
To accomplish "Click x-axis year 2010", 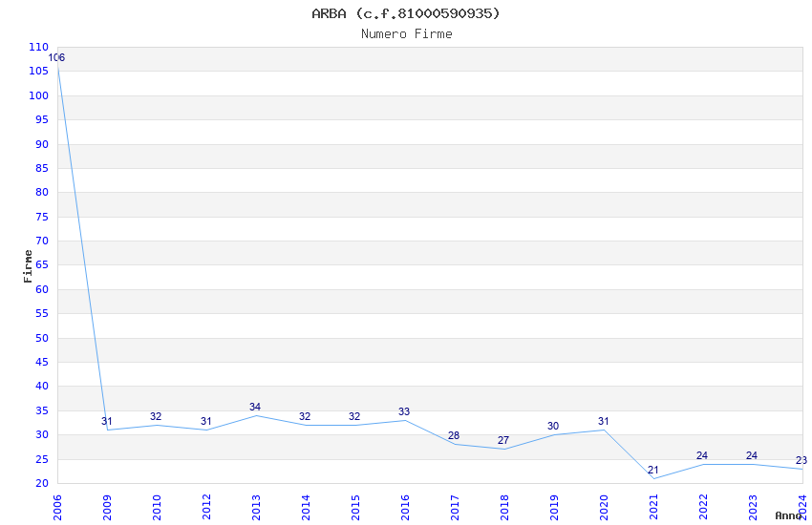I will (157, 508).
